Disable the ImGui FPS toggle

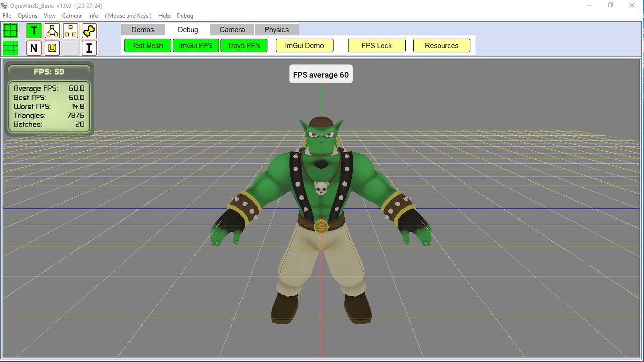(x=196, y=45)
